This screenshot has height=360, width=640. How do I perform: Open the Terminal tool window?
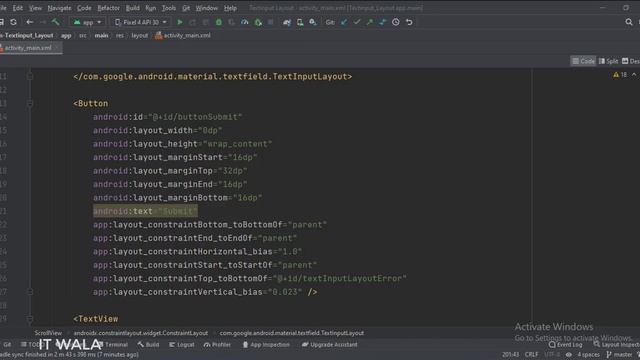tap(113, 344)
